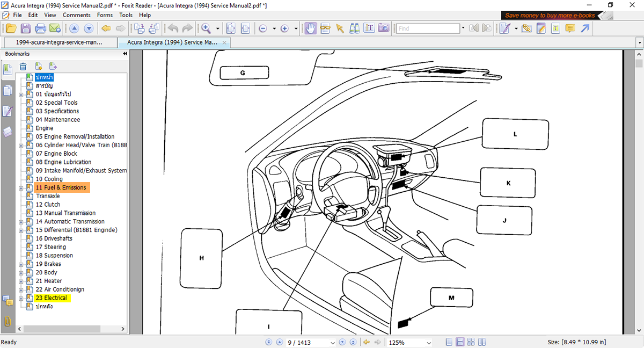Delete bookmark using trash can icon
Screen dimensions: 644x348
23,67
